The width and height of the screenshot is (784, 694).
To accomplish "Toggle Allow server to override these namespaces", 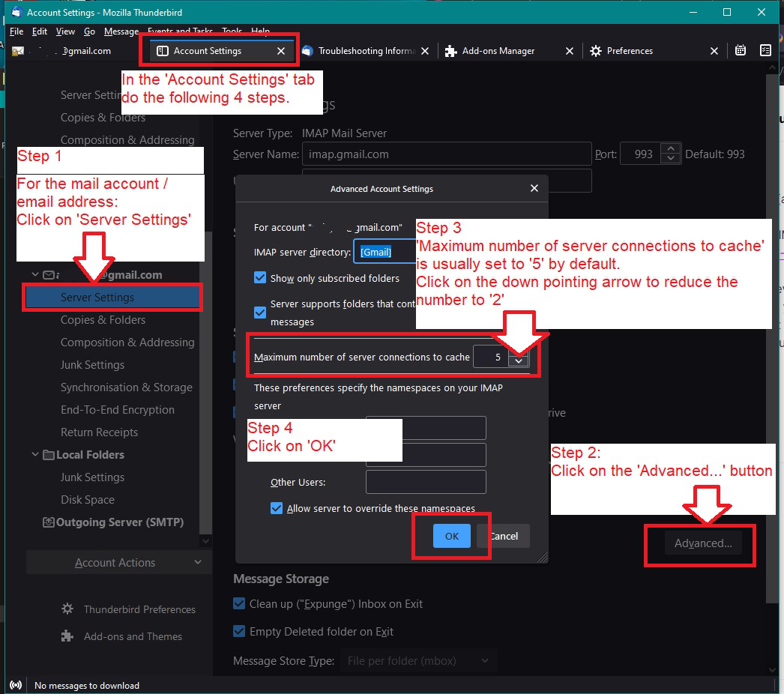I will (x=277, y=508).
